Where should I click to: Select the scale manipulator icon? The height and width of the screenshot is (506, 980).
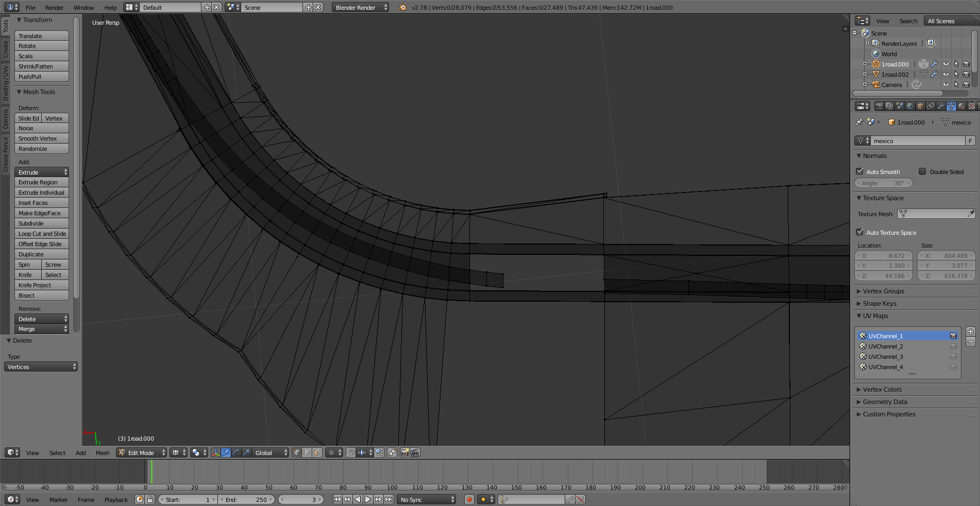(x=246, y=453)
